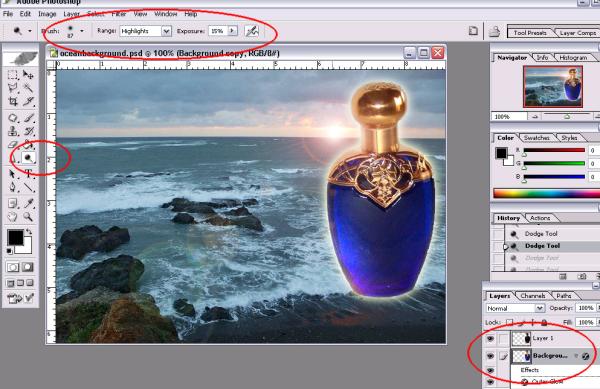Viewport: 600px width, 389px height.
Task: Click the foreground color swatch in toolbox
Action: pos(15,237)
